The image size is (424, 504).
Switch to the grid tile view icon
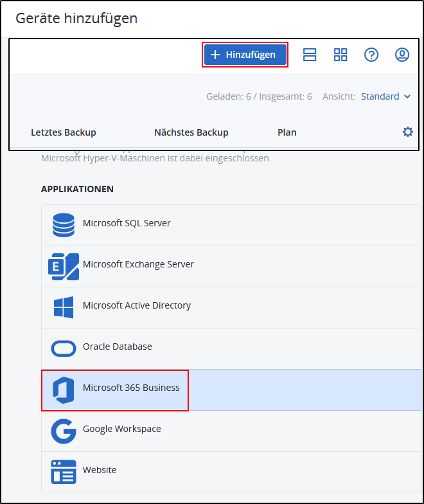tap(340, 55)
